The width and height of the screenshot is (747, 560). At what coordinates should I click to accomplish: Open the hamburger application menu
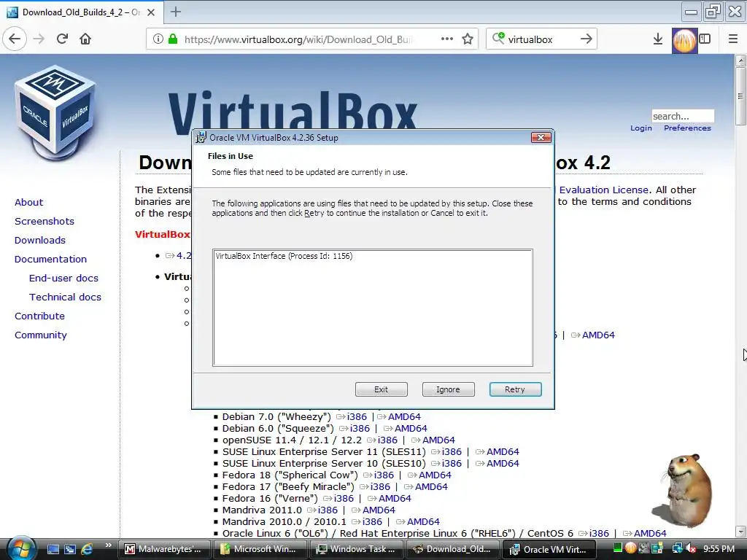click(733, 39)
